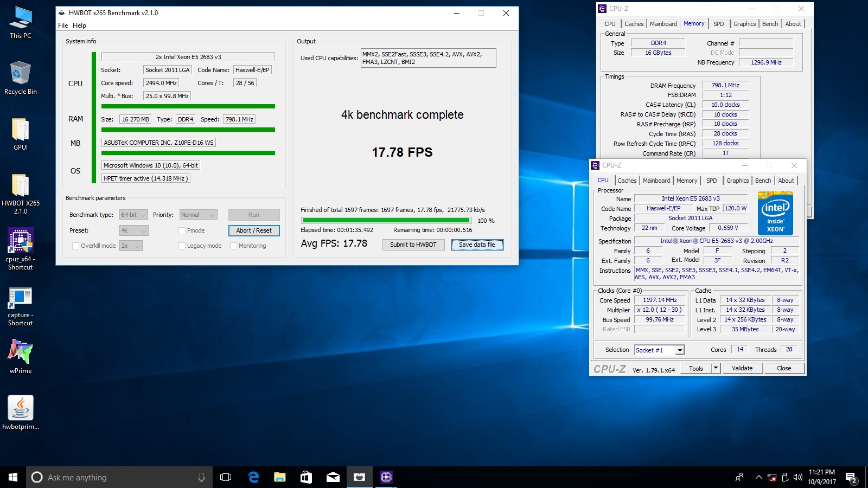
Task: Toggle the Overkill mode checkbox
Action: pos(76,246)
